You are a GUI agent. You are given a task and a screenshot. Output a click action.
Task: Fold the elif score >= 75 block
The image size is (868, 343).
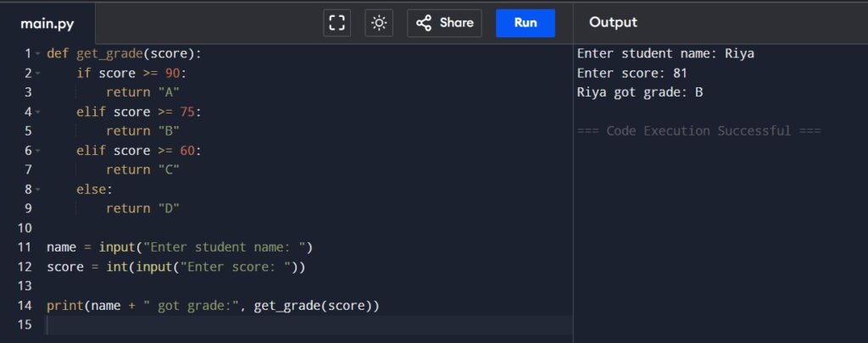pyautogui.click(x=37, y=113)
